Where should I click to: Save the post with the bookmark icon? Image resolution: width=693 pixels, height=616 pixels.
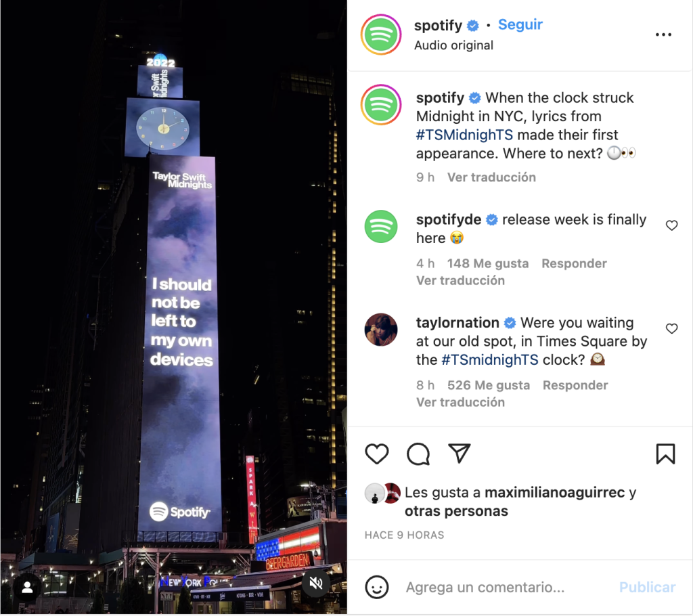coord(666,454)
